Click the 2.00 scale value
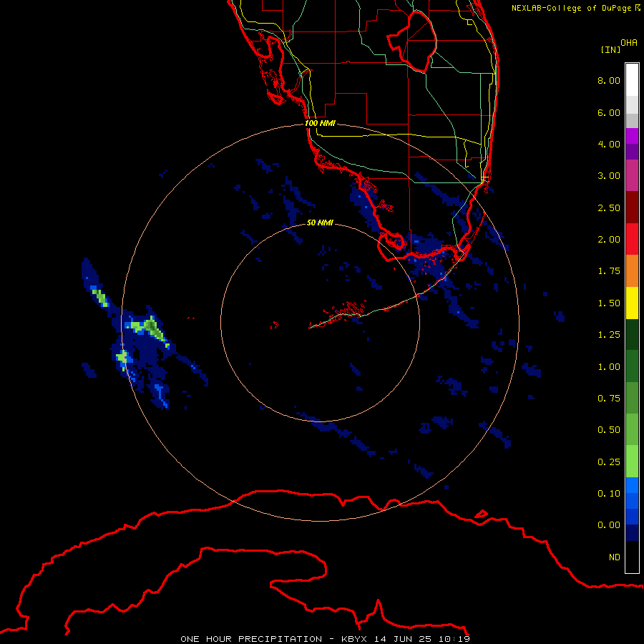 click(x=609, y=240)
